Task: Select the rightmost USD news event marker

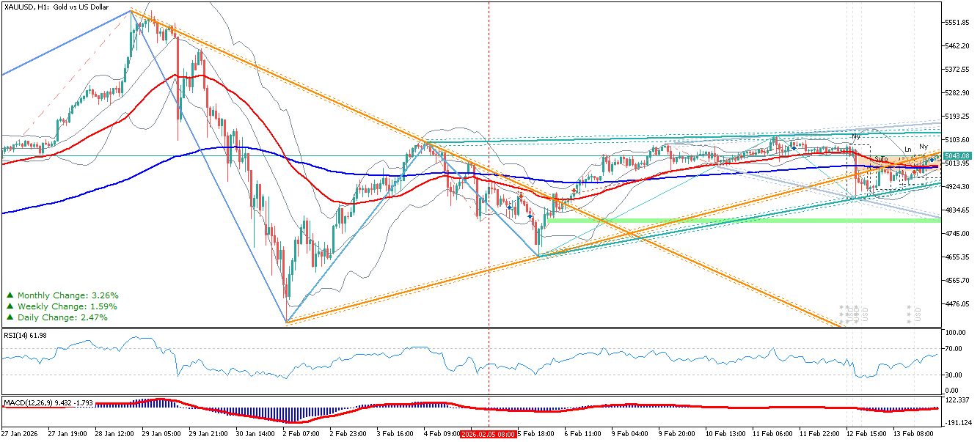Action: 918,314
